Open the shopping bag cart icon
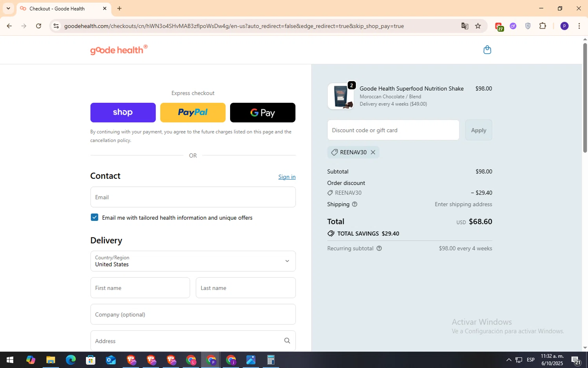The height and width of the screenshot is (368, 588). click(487, 50)
